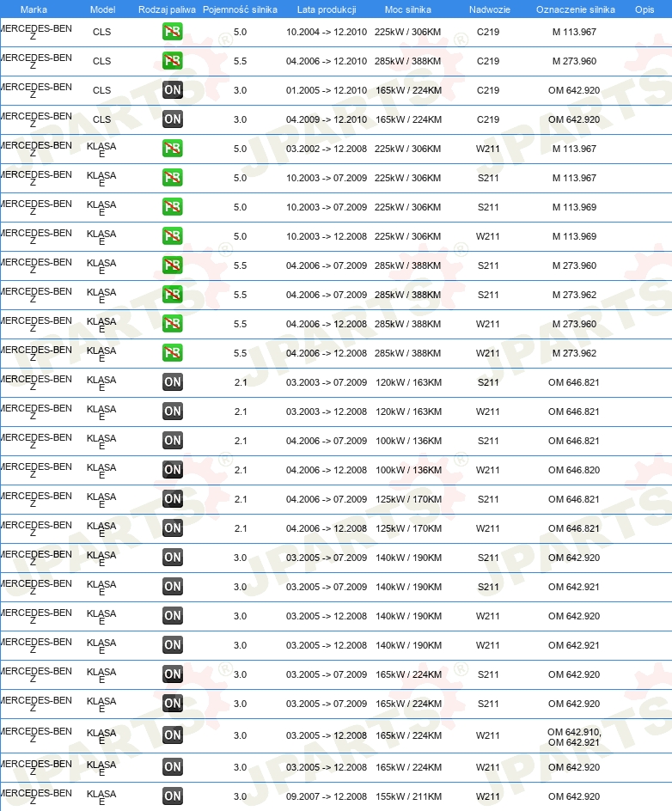Click ON icon in 140kW S211 OM 642.921 row

(x=172, y=587)
